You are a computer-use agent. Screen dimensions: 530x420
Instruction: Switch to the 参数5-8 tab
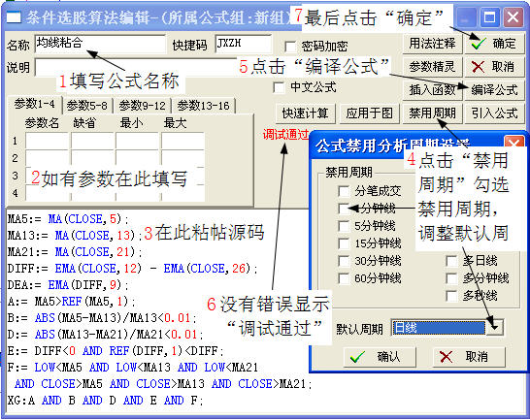86,106
